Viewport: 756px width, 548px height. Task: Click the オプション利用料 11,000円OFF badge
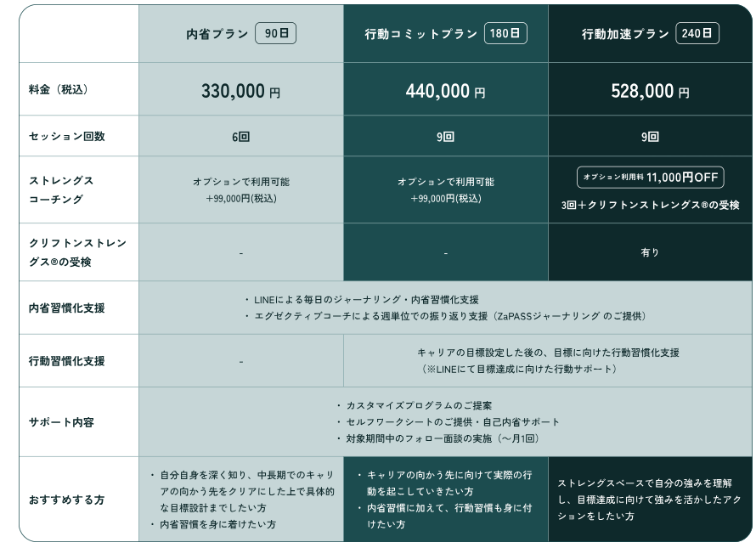click(650, 178)
